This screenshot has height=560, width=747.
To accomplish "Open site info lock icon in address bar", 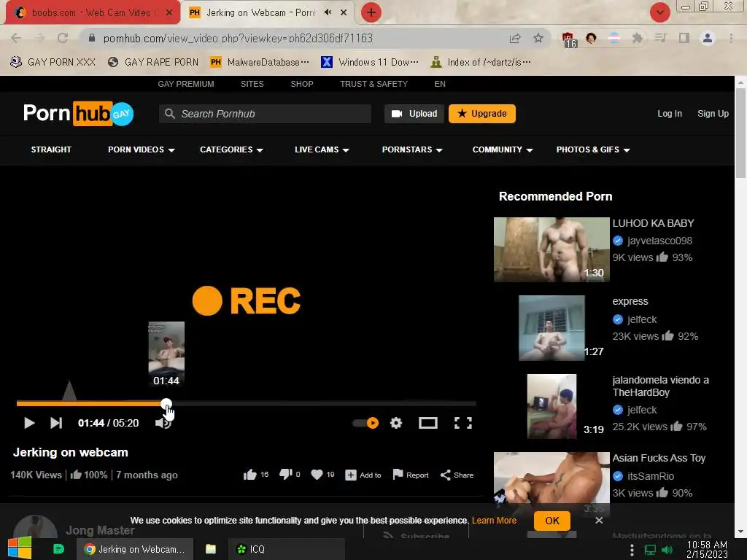I will [92, 38].
